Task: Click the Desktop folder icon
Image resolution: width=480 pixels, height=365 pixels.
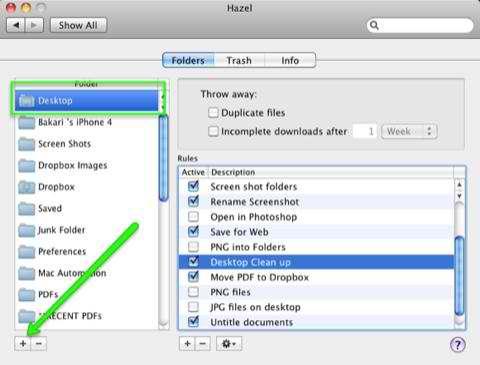Action: (x=27, y=101)
